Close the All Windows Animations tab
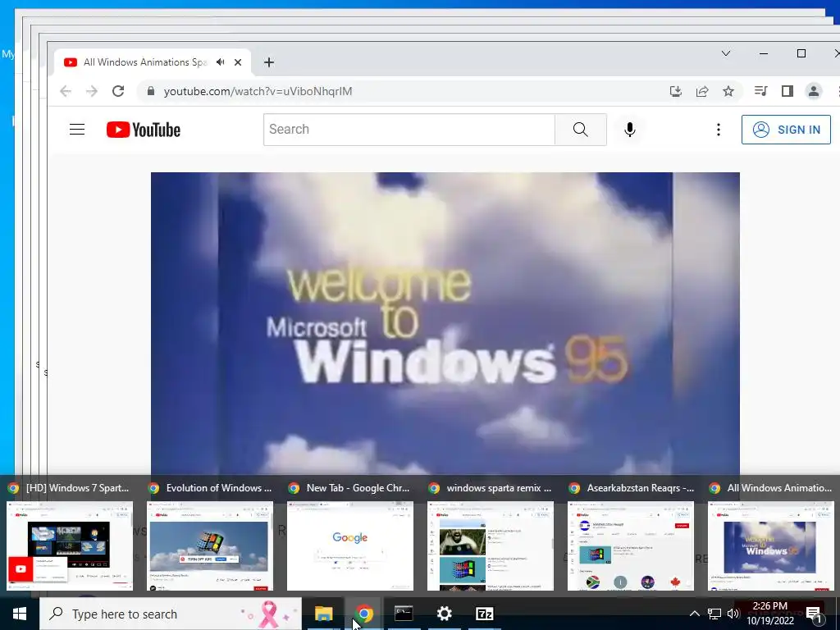This screenshot has height=630, width=840. tap(238, 62)
